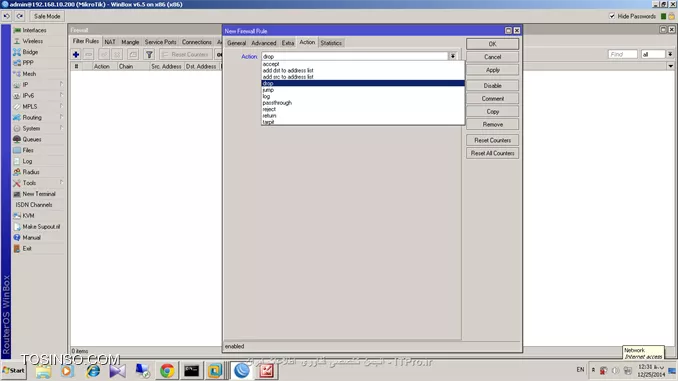Open Files in the sidebar
678x381 pixels.
coord(28,150)
